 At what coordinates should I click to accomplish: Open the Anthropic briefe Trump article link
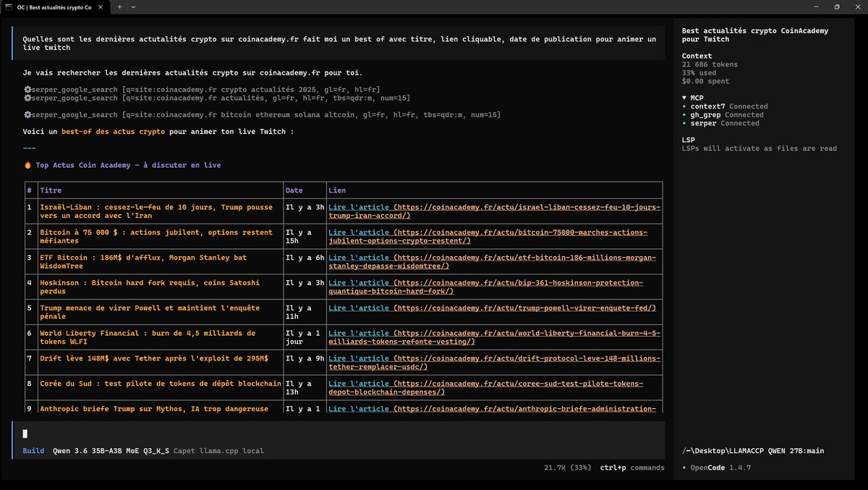click(x=493, y=409)
